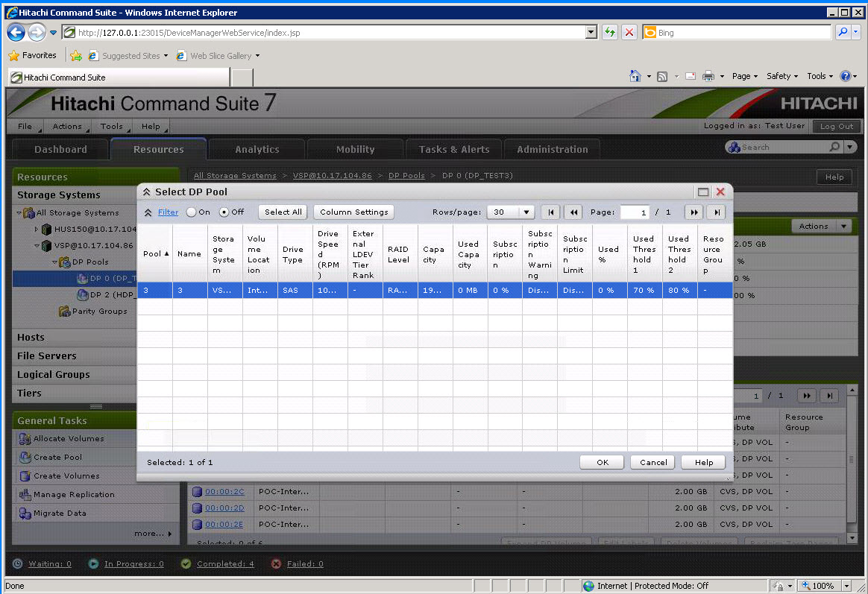Click Manage Replication task icon
The image size is (868, 594).
click(x=25, y=494)
